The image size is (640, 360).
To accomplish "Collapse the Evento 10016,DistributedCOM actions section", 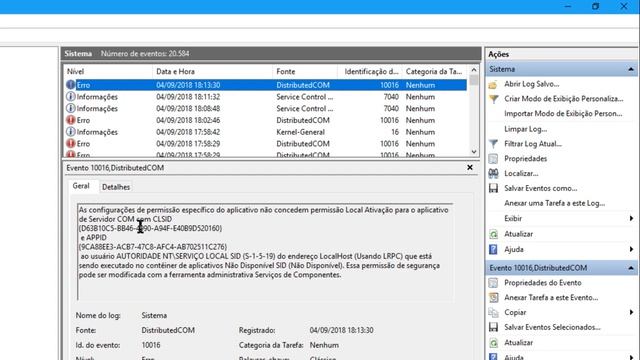I will 631,268.
